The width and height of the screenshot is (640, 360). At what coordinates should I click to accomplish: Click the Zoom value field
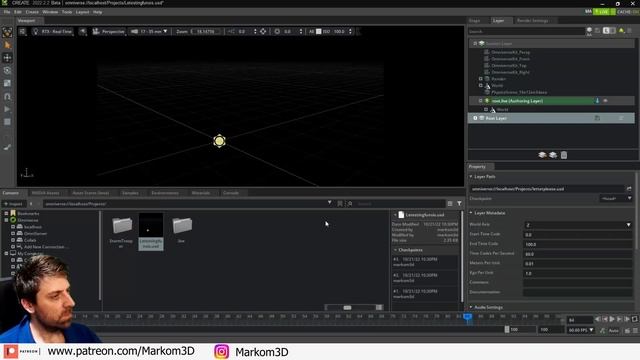click(x=207, y=31)
